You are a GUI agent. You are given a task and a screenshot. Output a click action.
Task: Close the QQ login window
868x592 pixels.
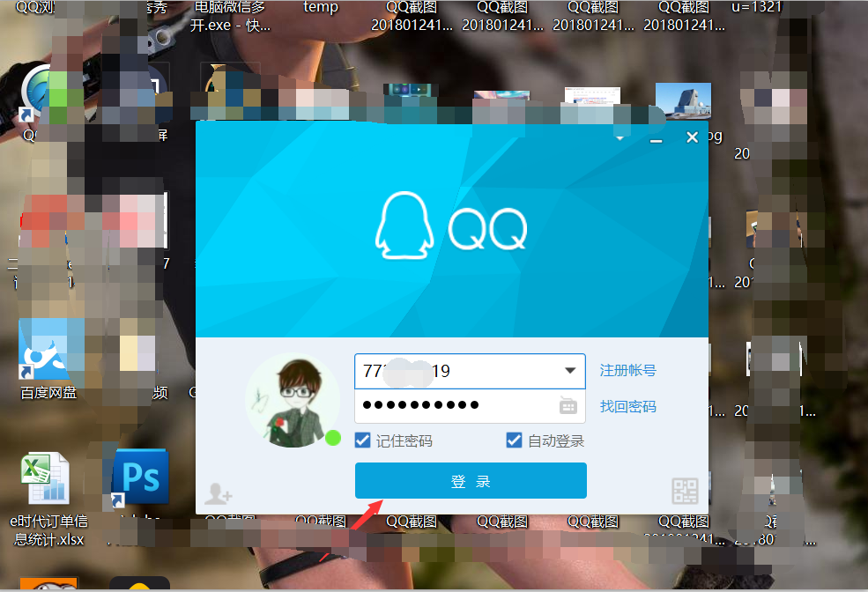point(692,137)
